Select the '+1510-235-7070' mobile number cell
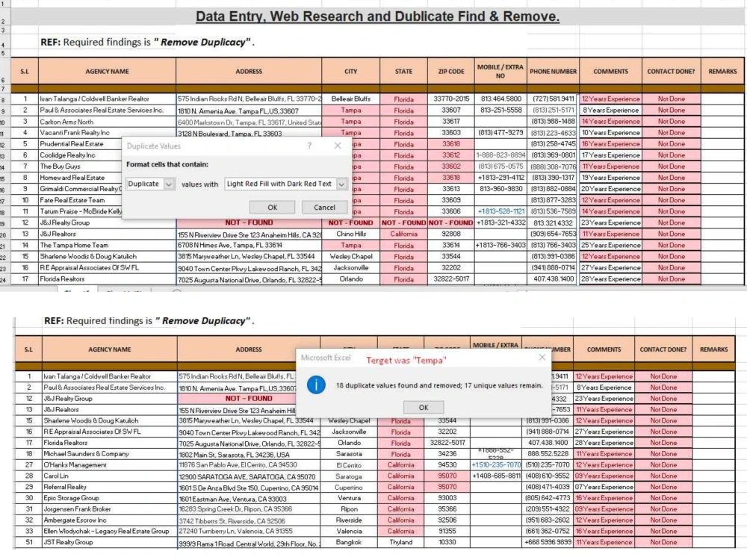This screenshot has height=560, width=747. click(x=496, y=465)
